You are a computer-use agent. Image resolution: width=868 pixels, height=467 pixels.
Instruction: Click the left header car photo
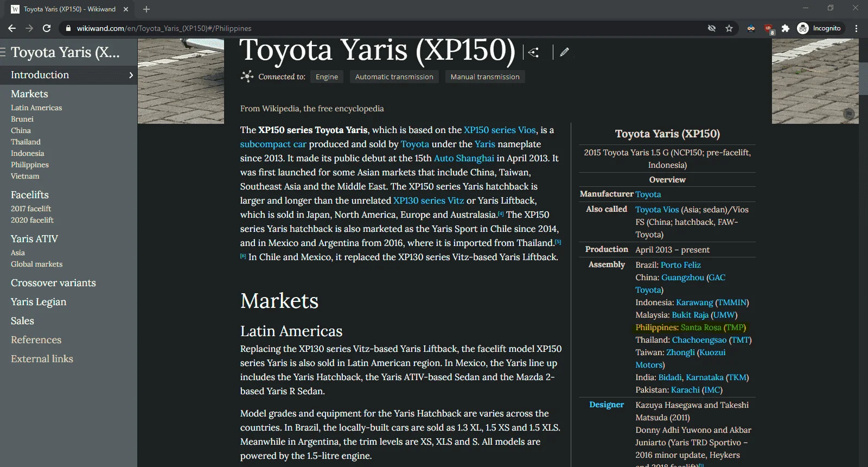[181, 81]
